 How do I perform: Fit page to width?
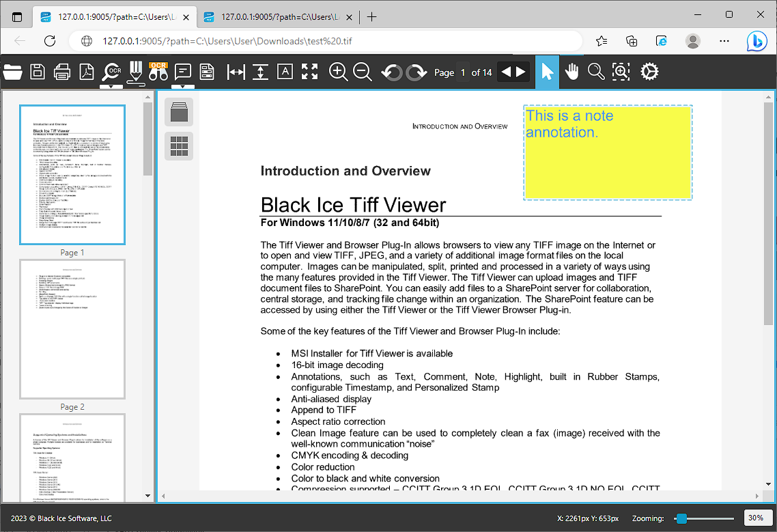(236, 72)
